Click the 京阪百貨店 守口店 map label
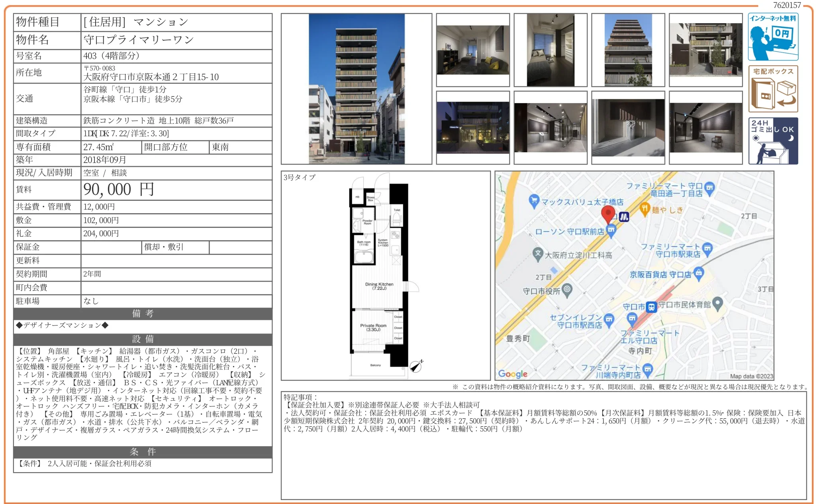 coord(660,275)
